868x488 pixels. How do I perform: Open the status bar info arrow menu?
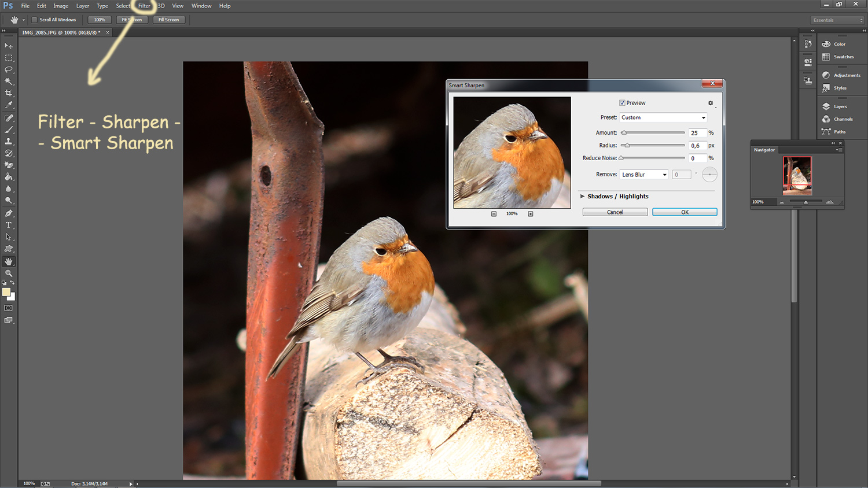131,483
